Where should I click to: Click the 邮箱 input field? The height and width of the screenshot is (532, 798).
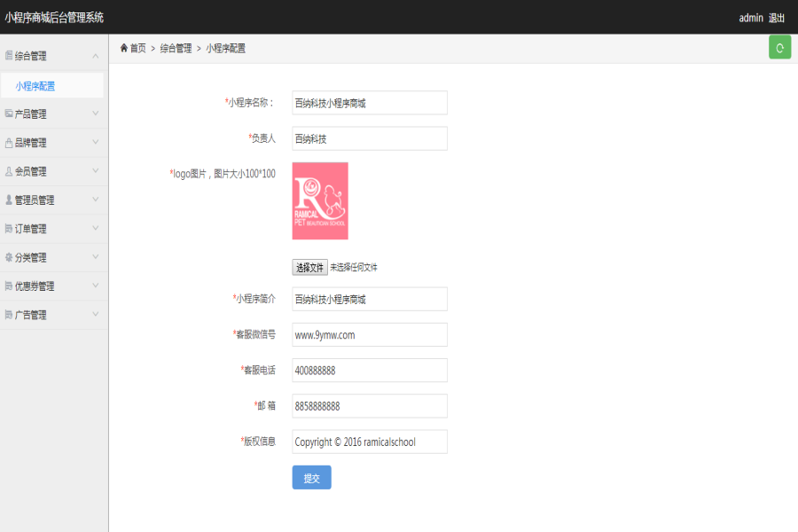(370, 406)
